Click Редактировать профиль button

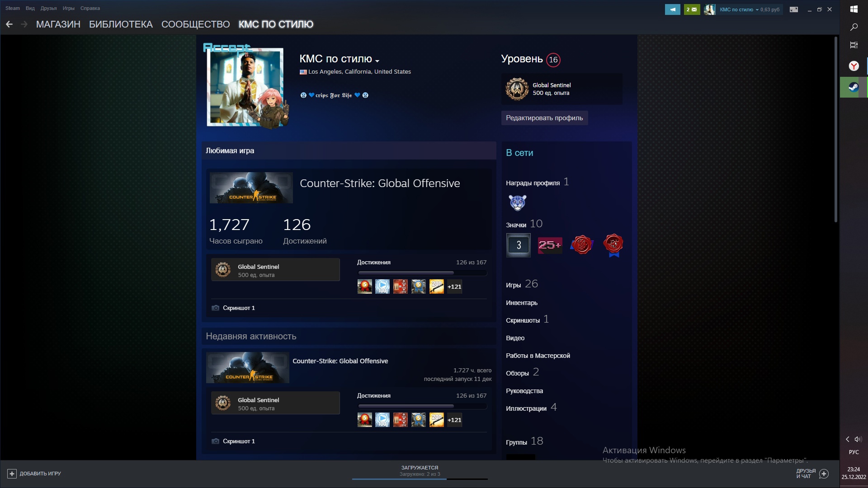[x=544, y=118]
